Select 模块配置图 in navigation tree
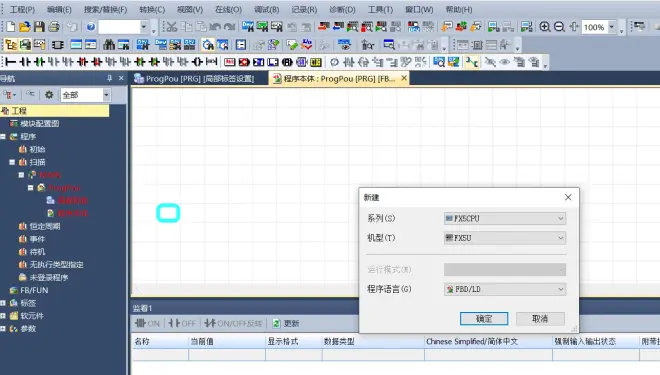Image resolution: width=660 pixels, height=375 pixels. (x=40, y=123)
